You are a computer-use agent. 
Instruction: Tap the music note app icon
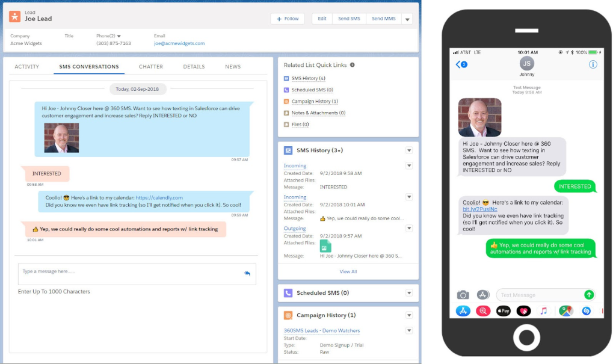pyautogui.click(x=544, y=311)
